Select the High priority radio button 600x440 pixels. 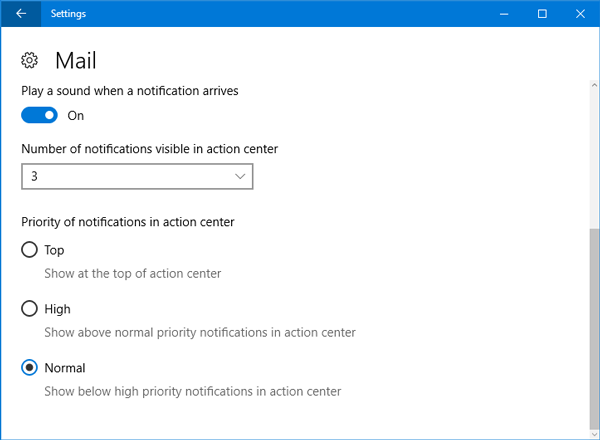pyautogui.click(x=29, y=309)
